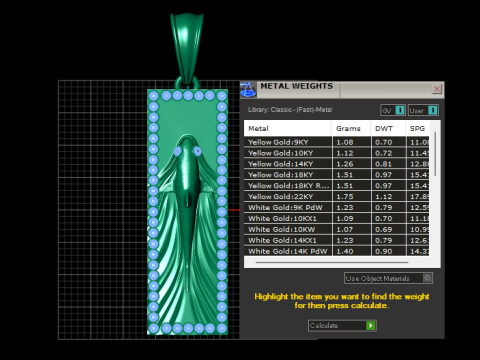
Task: Click the 1.40 grams value for 14K PdW
Action: click(345, 251)
